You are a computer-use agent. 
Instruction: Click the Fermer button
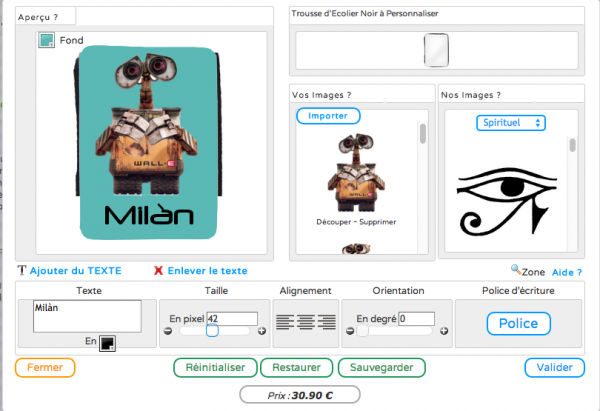[45, 368]
